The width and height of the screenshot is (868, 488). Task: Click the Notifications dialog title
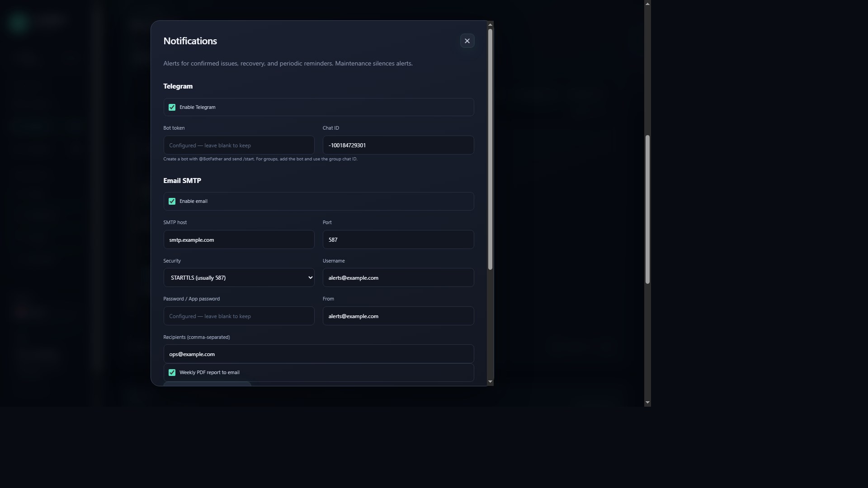pos(190,41)
